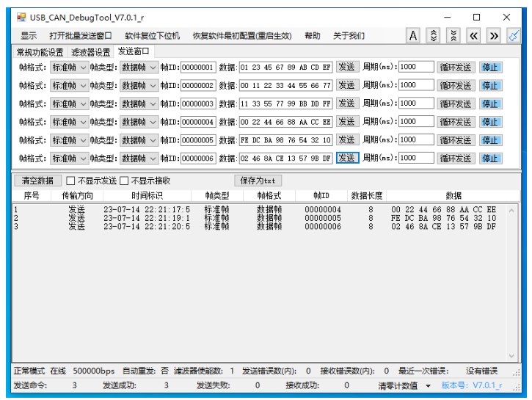Click the 时间标识 column header
Image resolution: width=532 pixels, height=400 pixels.
click(x=147, y=196)
